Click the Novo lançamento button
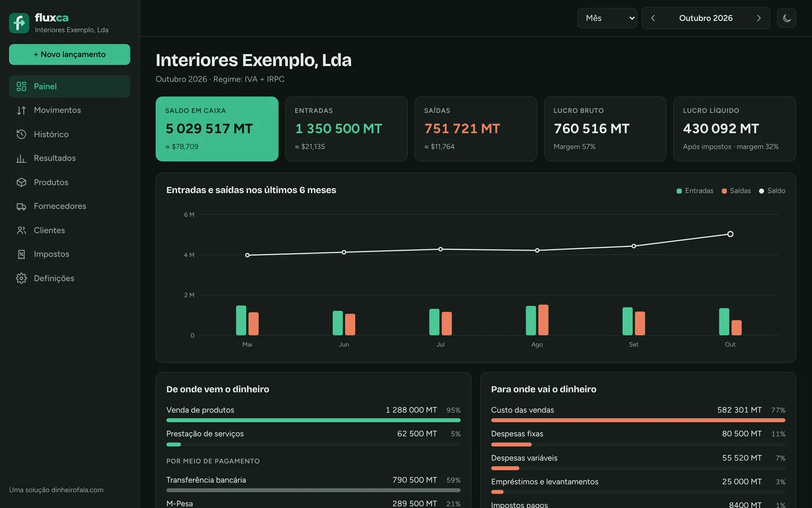The height and width of the screenshot is (508, 812). (x=70, y=54)
